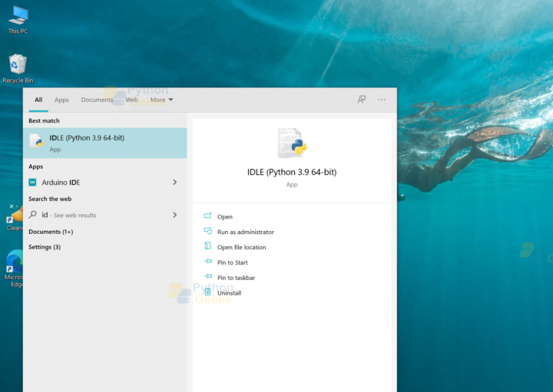This screenshot has width=553, height=392.
Task: Click Open in the IDLE actions list
Action: 224,217
